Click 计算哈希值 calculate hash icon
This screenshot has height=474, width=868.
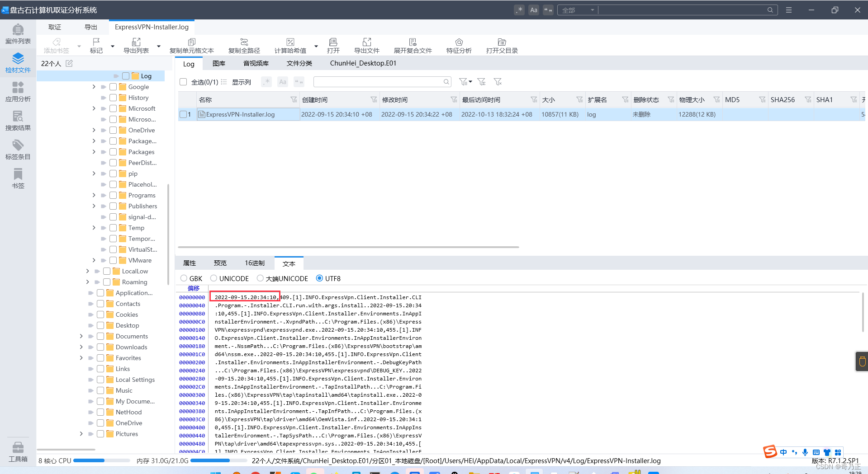tap(290, 46)
